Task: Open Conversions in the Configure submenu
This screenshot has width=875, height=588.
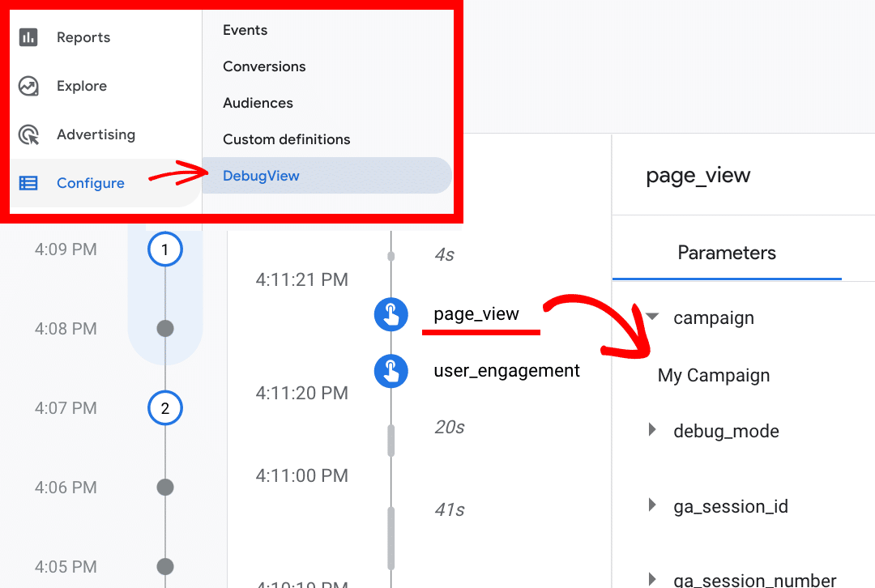Action: tap(264, 66)
